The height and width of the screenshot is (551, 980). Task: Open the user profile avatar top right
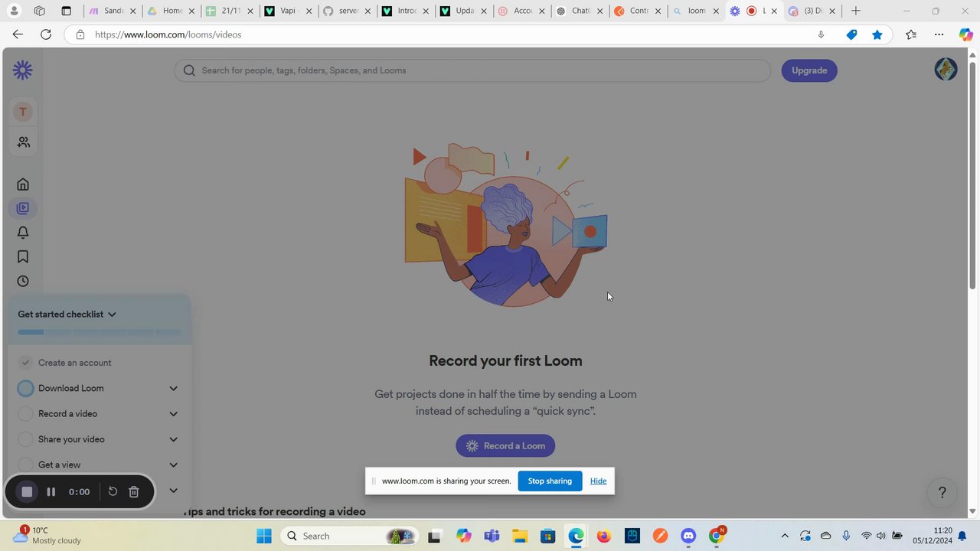click(946, 70)
